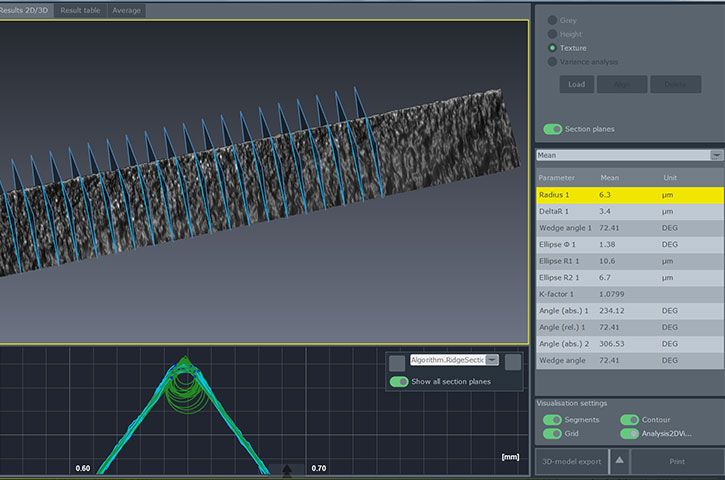This screenshot has height=480, width=725.
Task: Switch to Result table tab
Action: 82,10
